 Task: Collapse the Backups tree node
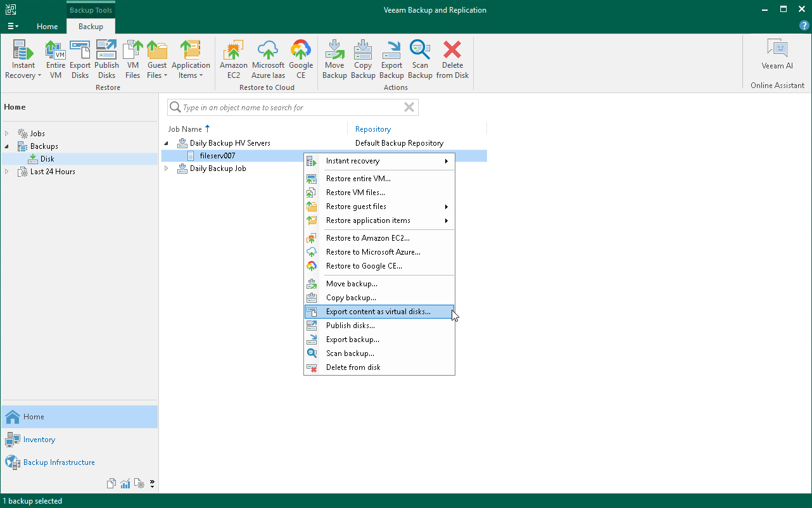8,146
